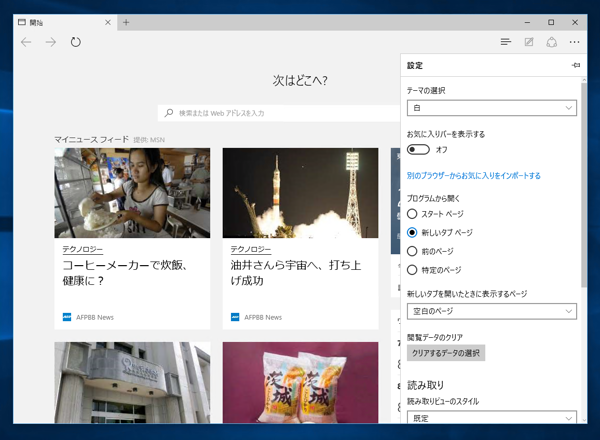The width and height of the screenshot is (600, 440).
Task: Close the Edge window
Action: click(x=575, y=23)
